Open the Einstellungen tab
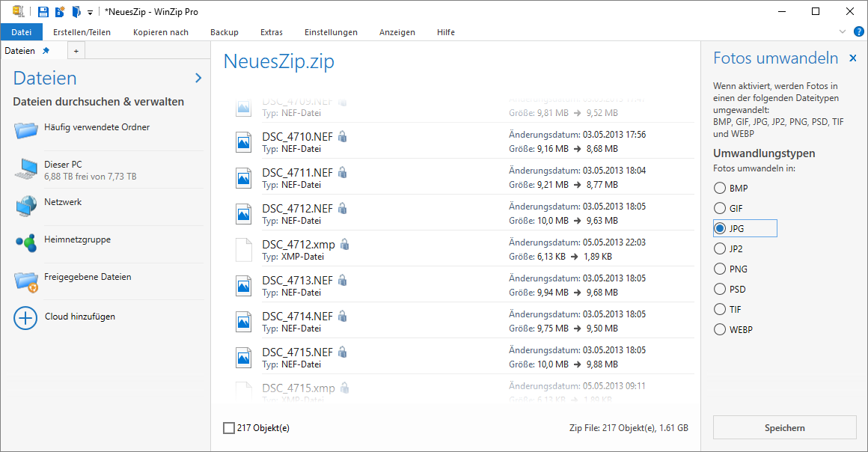868x452 pixels. pos(331,32)
